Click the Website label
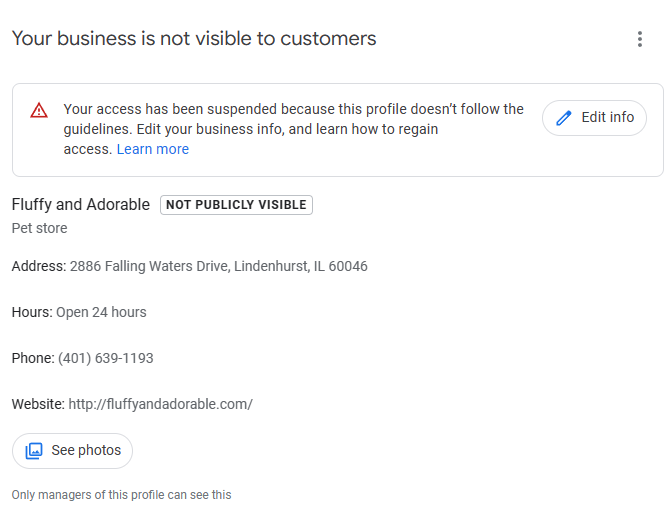The image size is (667, 510). pos(38,404)
